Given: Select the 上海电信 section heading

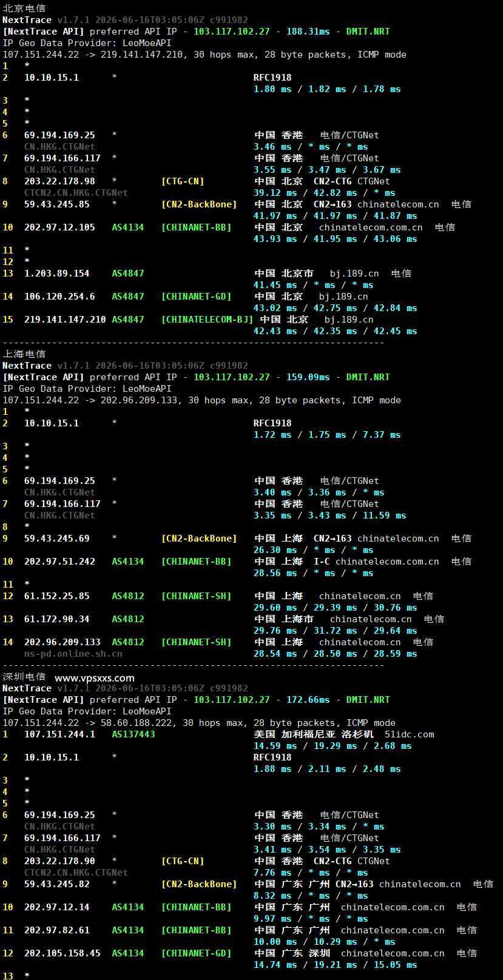Looking at the screenshot, I should [24, 354].
